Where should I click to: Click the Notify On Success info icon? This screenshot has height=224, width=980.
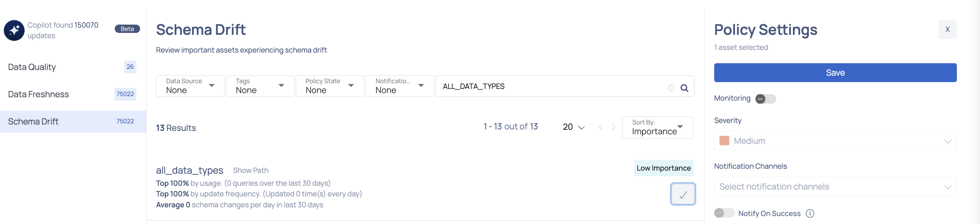point(810,213)
